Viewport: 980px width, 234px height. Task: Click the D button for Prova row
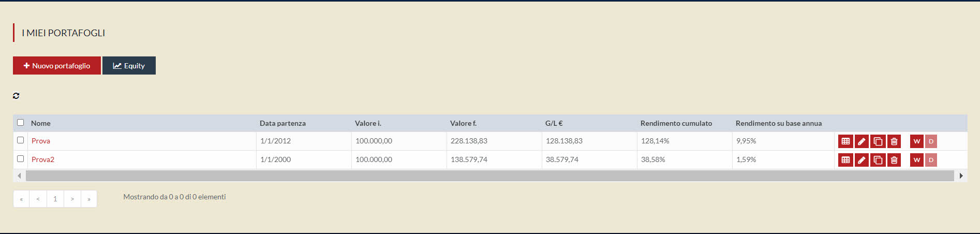click(931, 141)
